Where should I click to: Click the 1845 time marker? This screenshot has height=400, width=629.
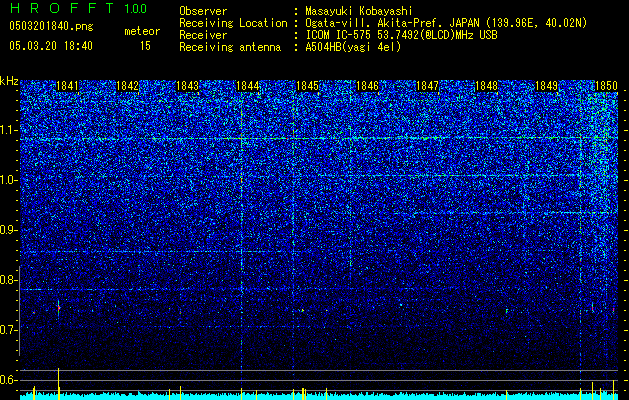(x=307, y=86)
